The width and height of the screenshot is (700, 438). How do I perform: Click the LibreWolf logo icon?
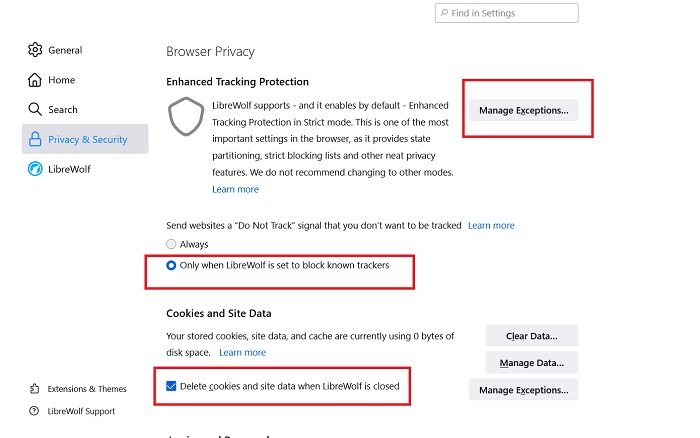(x=35, y=169)
